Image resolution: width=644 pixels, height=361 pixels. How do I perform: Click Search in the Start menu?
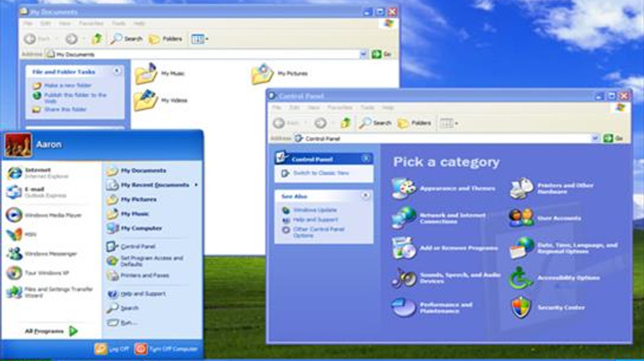click(x=123, y=308)
